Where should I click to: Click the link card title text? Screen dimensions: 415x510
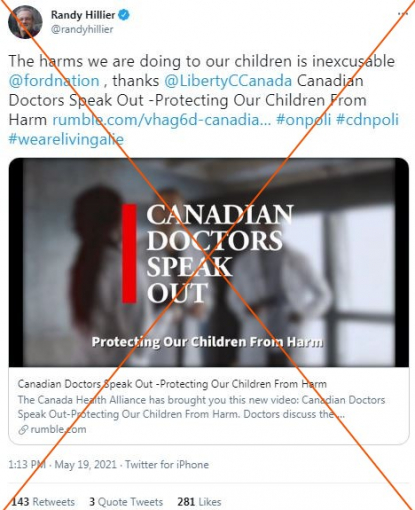(x=172, y=384)
